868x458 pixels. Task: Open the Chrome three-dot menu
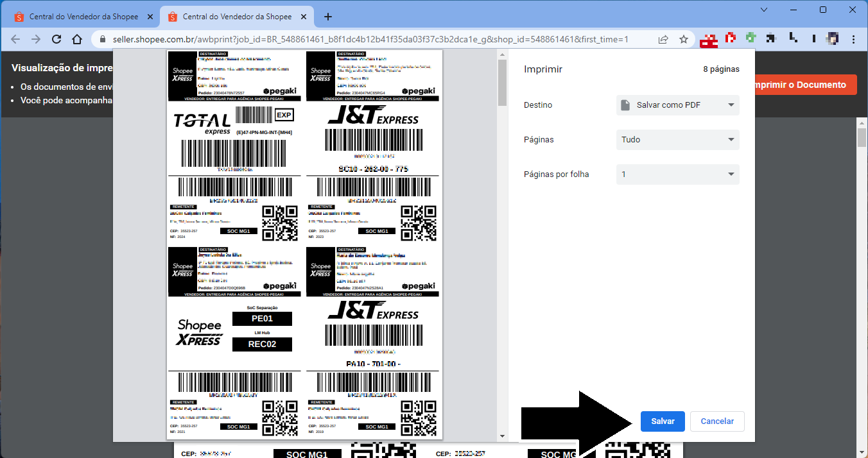(x=855, y=40)
